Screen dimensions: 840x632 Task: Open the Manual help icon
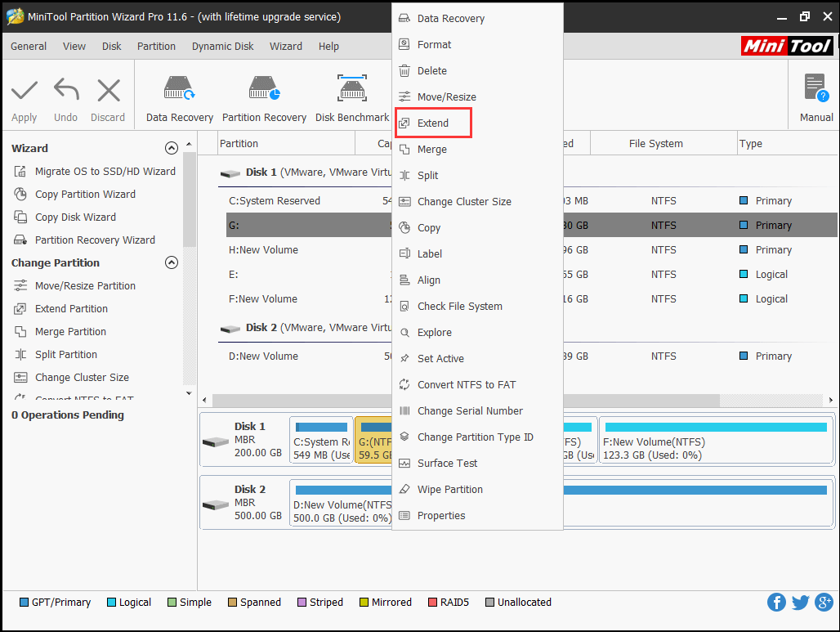point(816,88)
